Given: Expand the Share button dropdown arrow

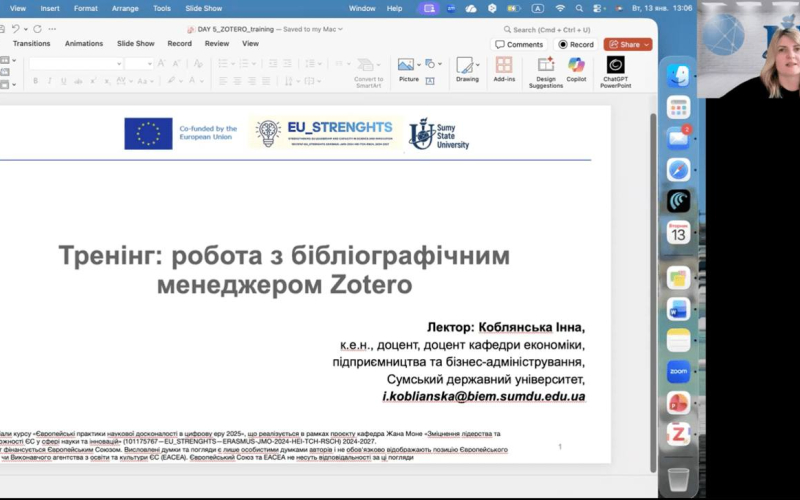Looking at the screenshot, I should 646,44.
